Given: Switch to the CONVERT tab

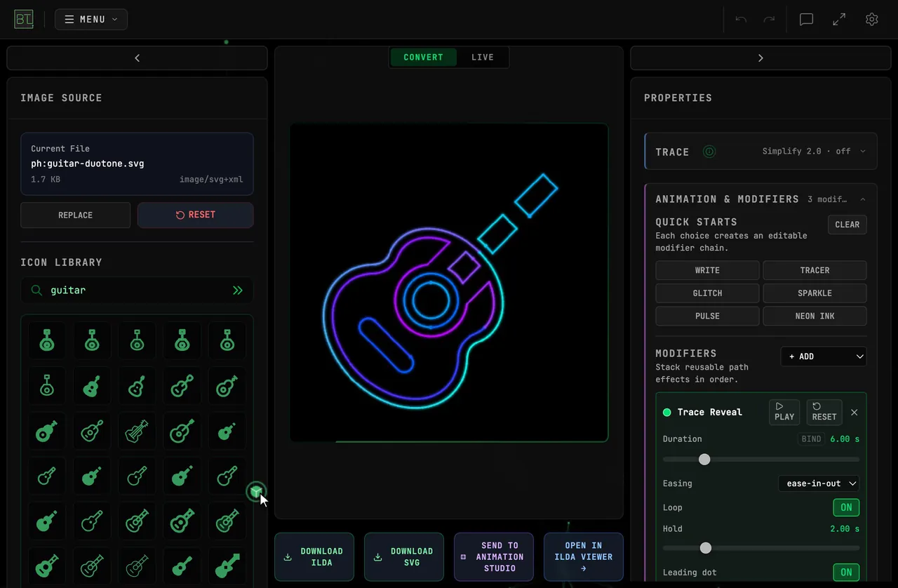Looking at the screenshot, I should [x=423, y=58].
